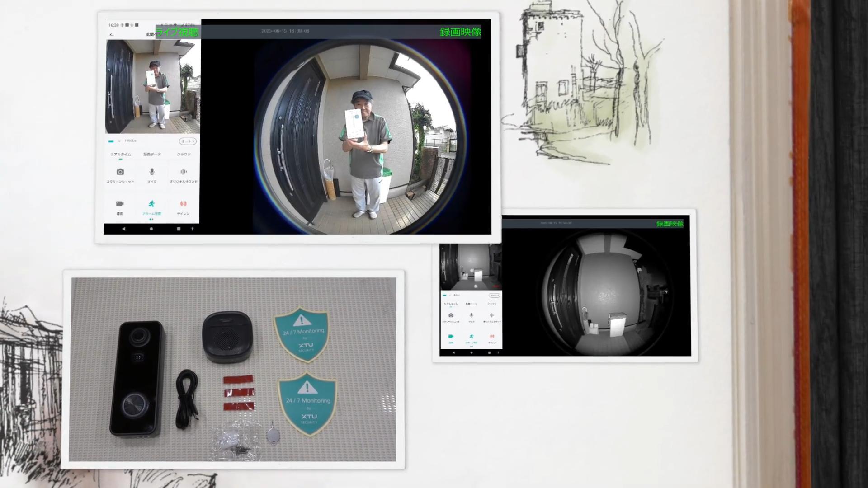Tap Android home button in daytime app
This screenshot has width=868, height=488.
coord(151,229)
